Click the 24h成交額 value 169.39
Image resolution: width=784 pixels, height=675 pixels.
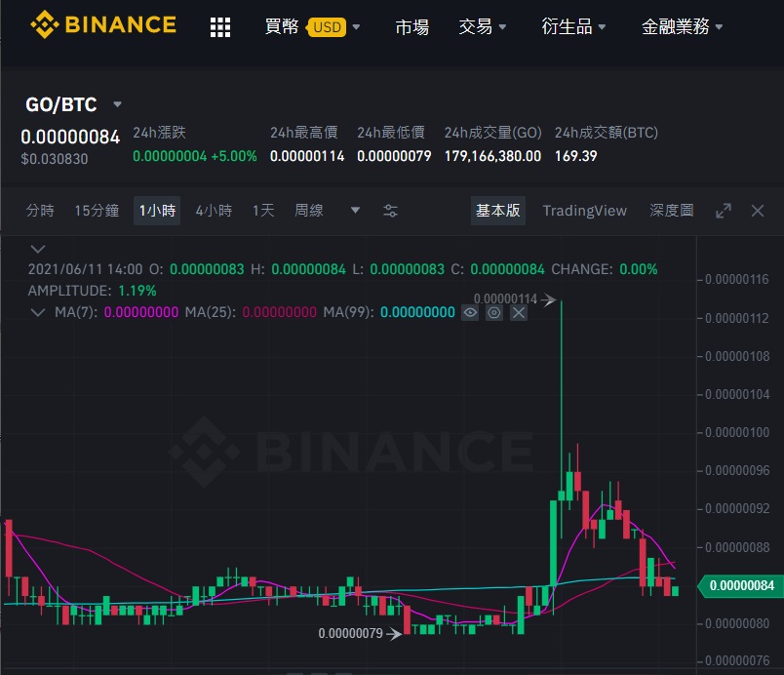[576, 156]
